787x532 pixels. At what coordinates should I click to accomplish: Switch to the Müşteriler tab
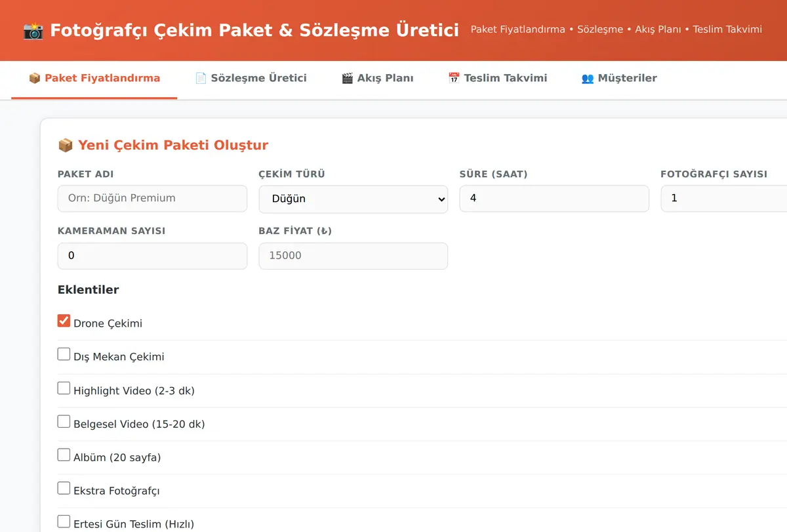click(619, 79)
